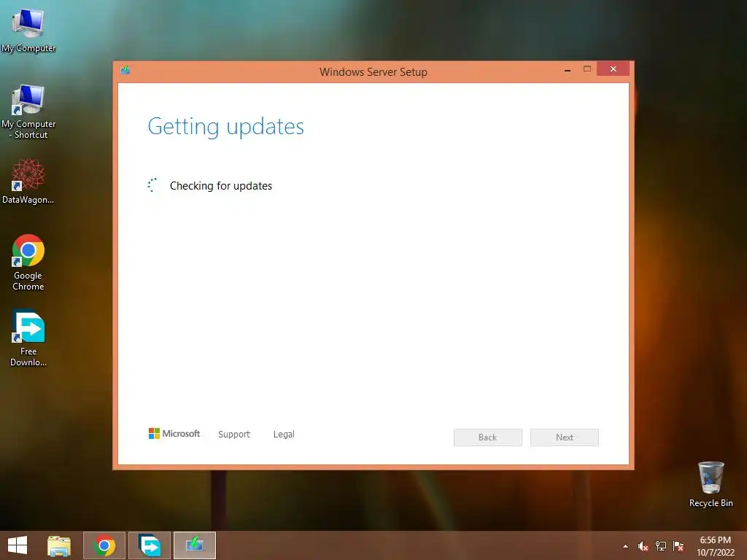747x560 pixels.
Task: Click the Back button
Action: pyautogui.click(x=488, y=437)
